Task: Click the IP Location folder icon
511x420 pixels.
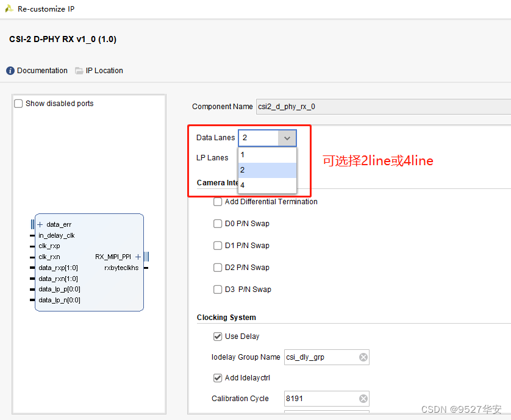Action: pyautogui.click(x=79, y=71)
